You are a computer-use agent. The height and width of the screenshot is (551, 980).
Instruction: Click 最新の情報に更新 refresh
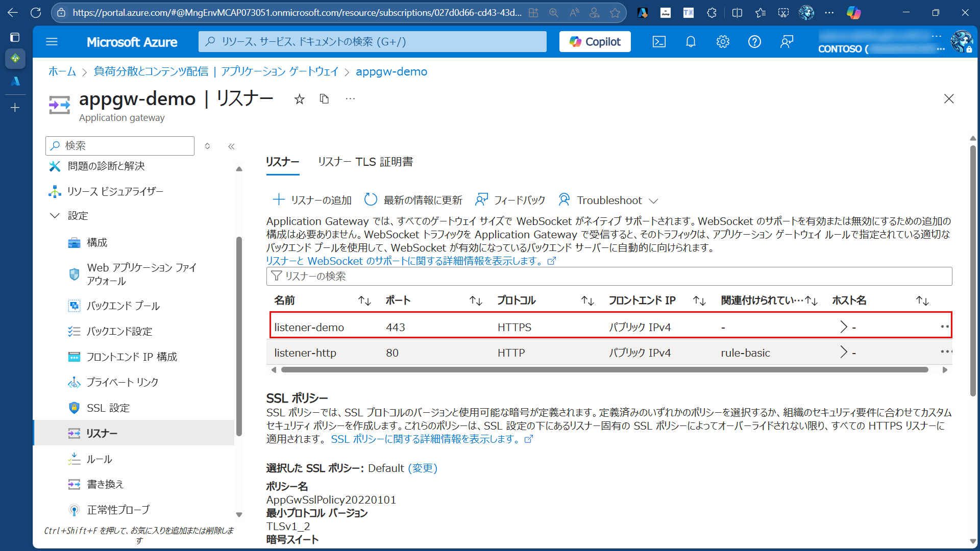[x=413, y=200]
